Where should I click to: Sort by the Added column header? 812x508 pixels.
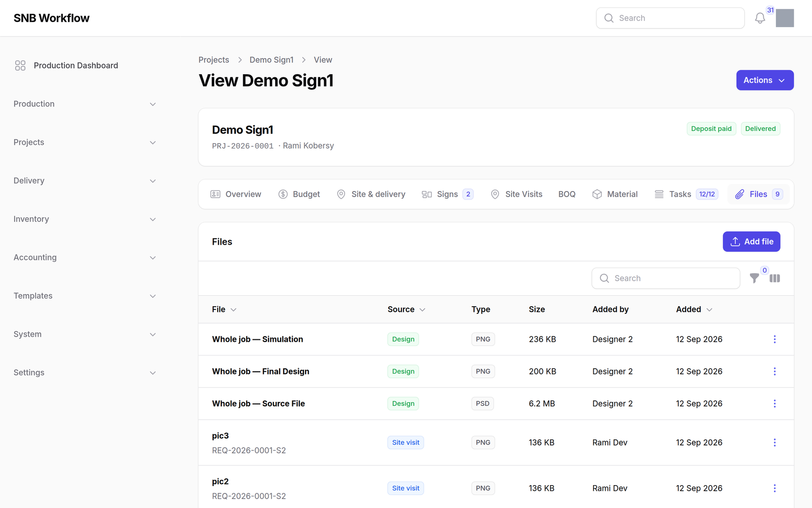point(694,309)
